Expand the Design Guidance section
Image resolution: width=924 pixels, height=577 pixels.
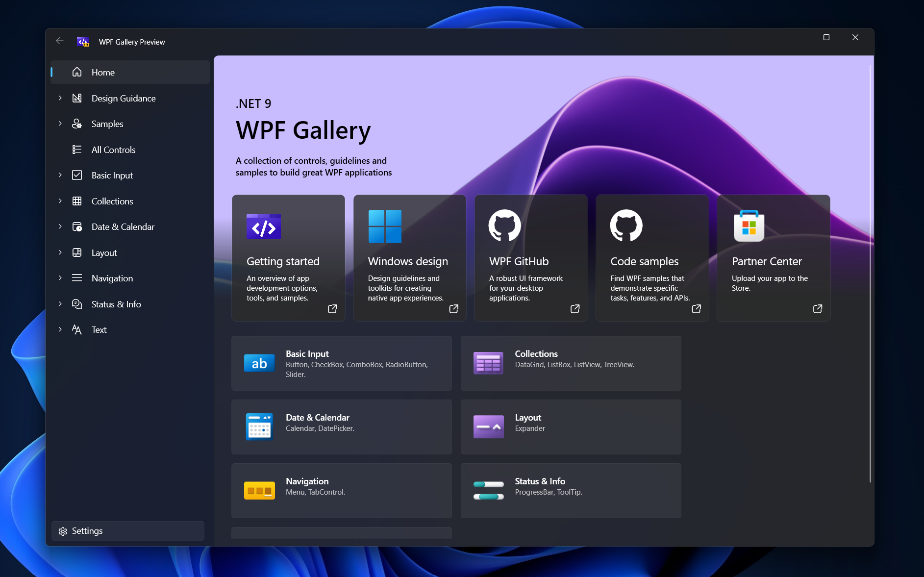[60, 98]
